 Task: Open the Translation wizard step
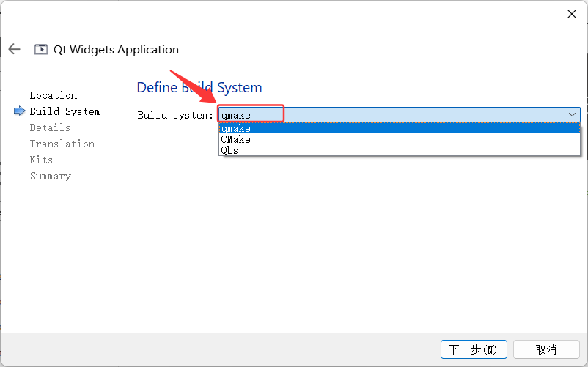pyautogui.click(x=62, y=144)
